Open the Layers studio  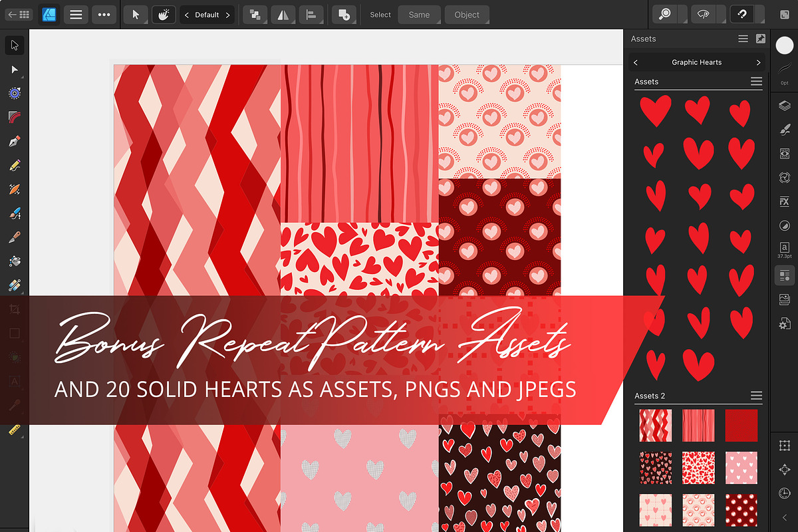click(x=785, y=105)
